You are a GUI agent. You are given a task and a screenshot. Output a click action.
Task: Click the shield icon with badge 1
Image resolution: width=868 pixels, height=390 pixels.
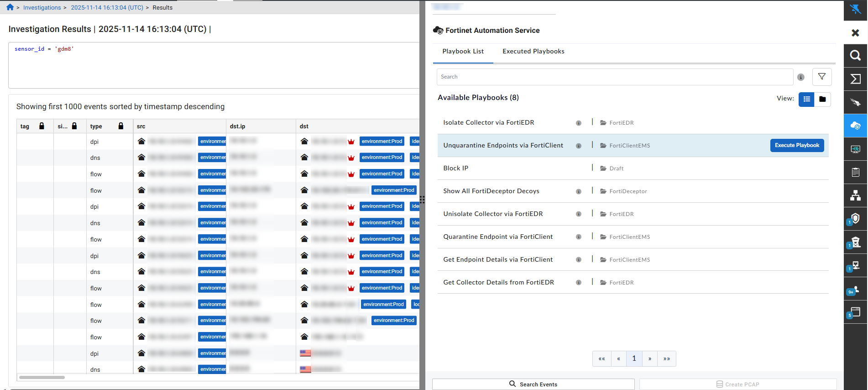[855, 219]
